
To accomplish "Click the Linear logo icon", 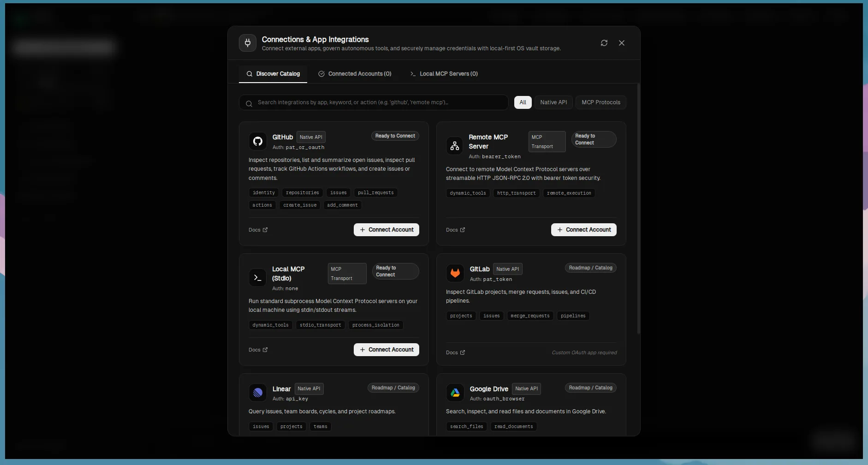I will point(258,393).
